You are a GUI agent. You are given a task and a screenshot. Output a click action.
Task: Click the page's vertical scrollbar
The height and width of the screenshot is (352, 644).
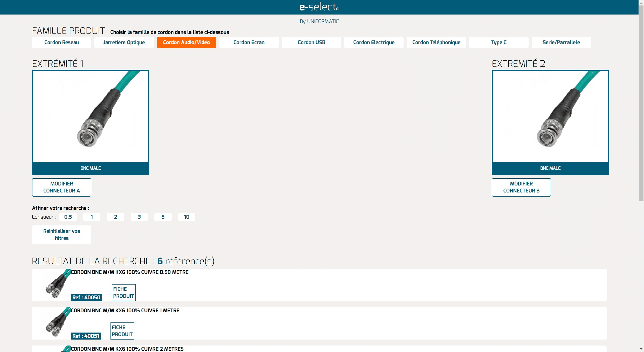[x=641, y=104]
